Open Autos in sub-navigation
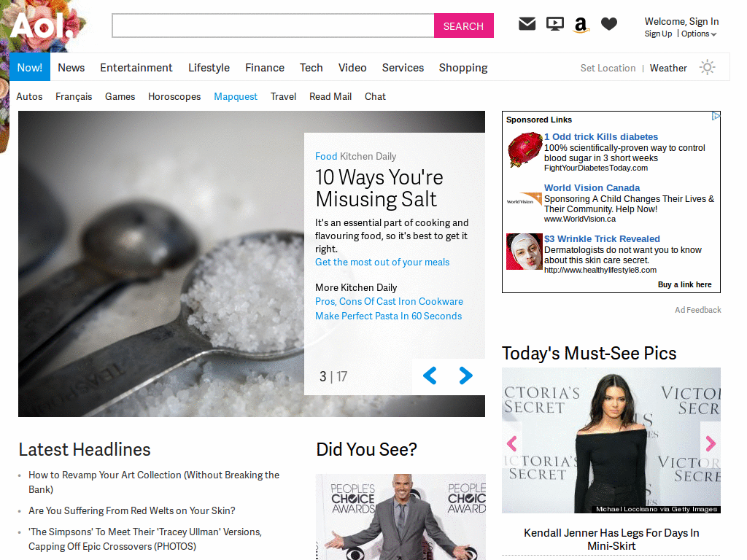Screen dimensions: 747x560 29,97
